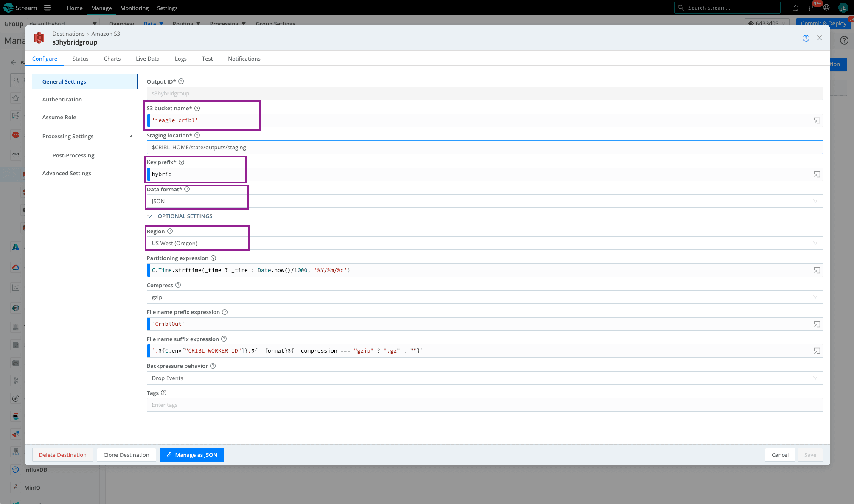Click info icon next to Region label
854x504 pixels.
[170, 231]
